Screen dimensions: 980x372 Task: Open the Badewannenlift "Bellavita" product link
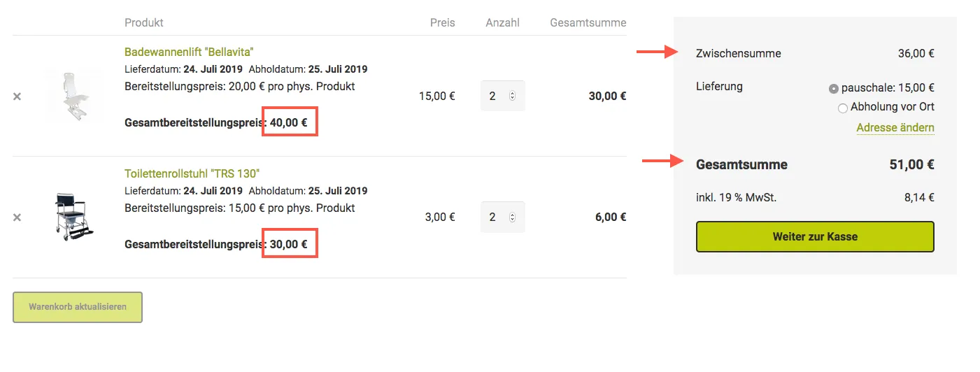188,52
